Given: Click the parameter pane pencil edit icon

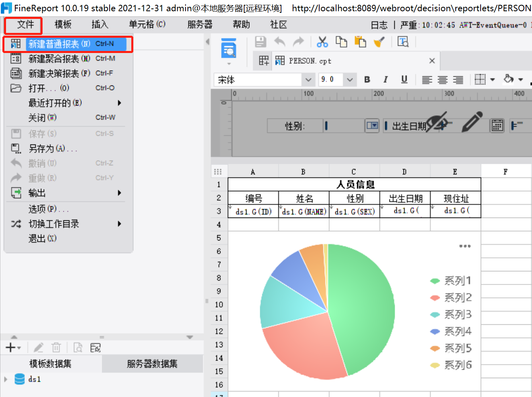Looking at the screenshot, I should (472, 122).
